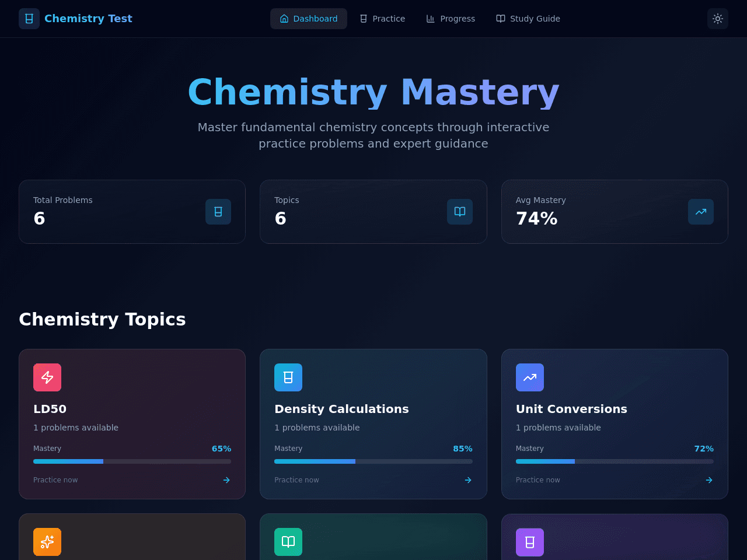Open the Density Calculations topic title
The width and height of the screenshot is (747, 560).
pos(341,409)
